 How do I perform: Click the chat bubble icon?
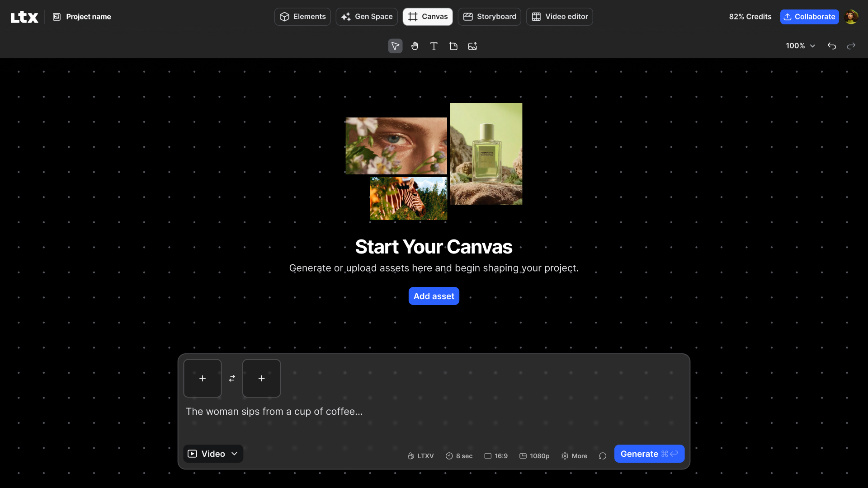[603, 456]
